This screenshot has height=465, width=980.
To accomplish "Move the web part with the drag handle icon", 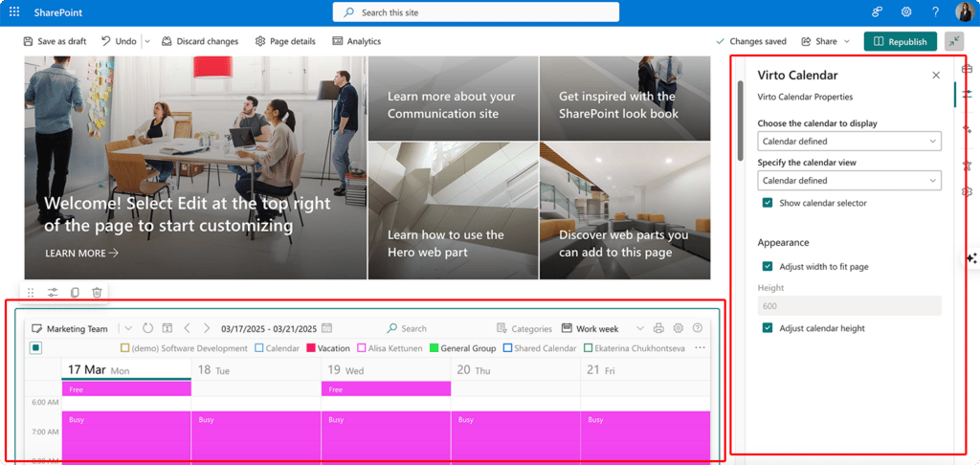I will (x=32, y=293).
